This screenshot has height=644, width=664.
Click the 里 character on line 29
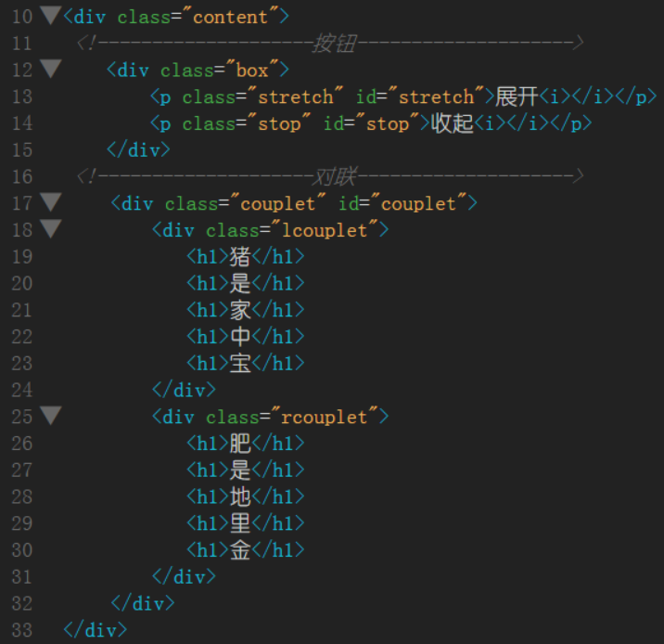240,523
